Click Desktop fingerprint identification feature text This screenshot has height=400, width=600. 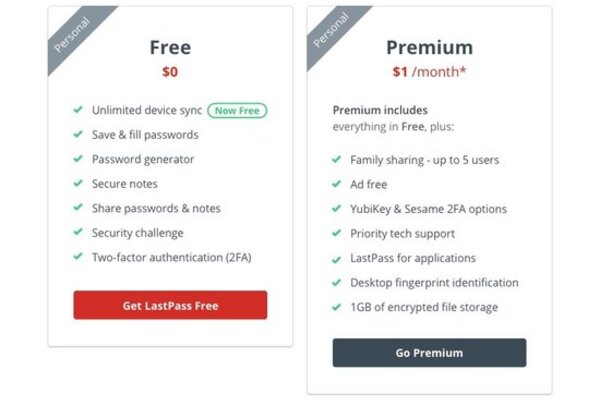pyautogui.click(x=434, y=282)
